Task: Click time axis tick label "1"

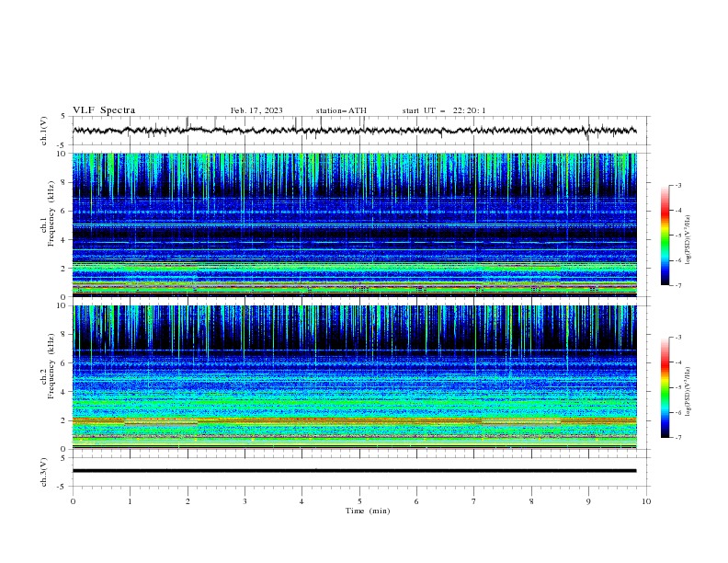Action: coord(130,501)
